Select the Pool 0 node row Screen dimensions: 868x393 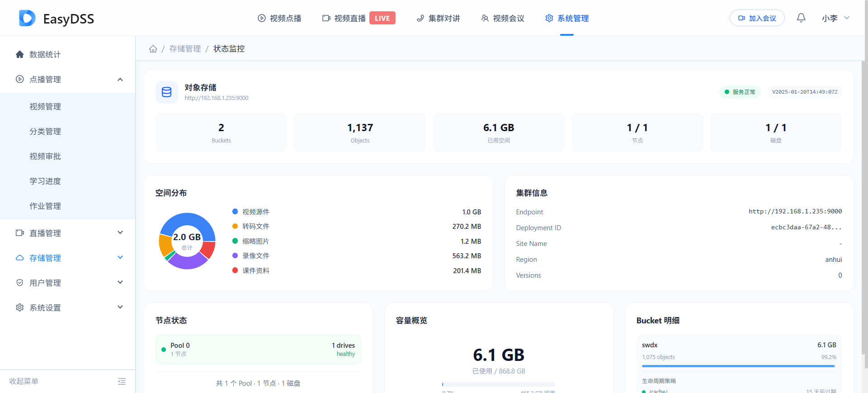pos(258,350)
